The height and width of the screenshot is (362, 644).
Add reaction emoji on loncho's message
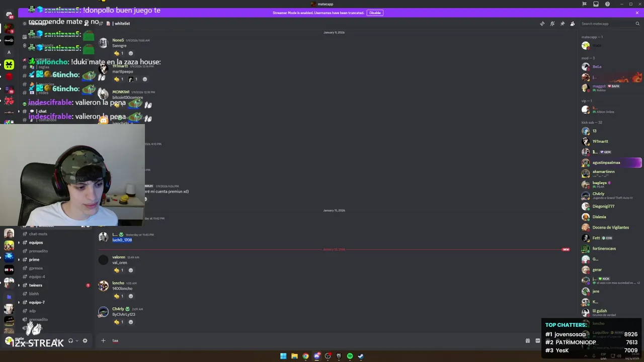click(x=131, y=296)
